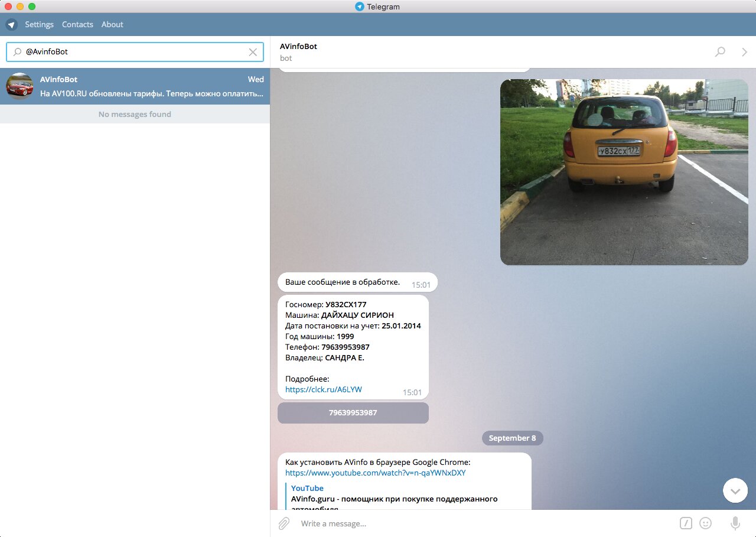Click the Telegram logo icon in header

click(x=11, y=25)
